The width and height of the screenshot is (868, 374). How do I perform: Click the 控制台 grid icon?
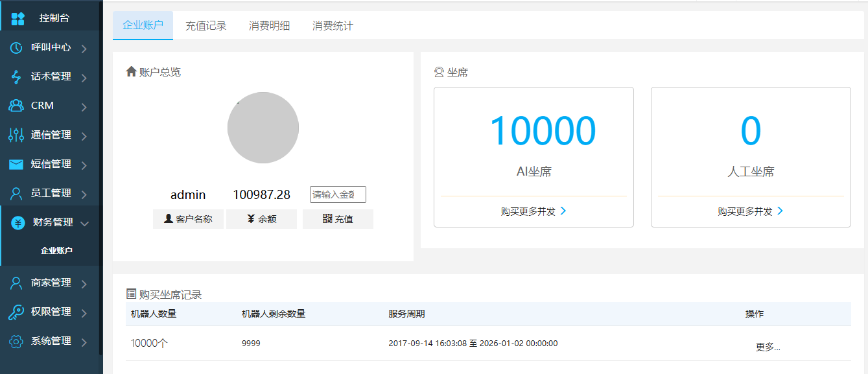(x=17, y=18)
